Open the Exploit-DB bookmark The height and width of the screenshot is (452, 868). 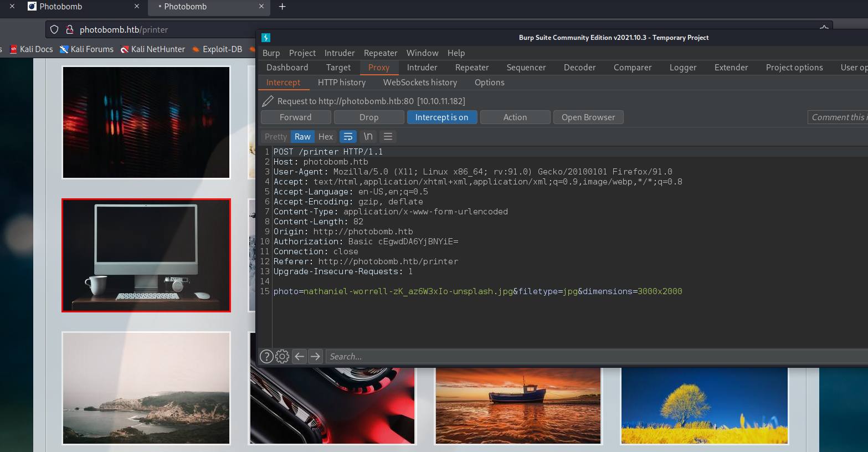pyautogui.click(x=217, y=49)
